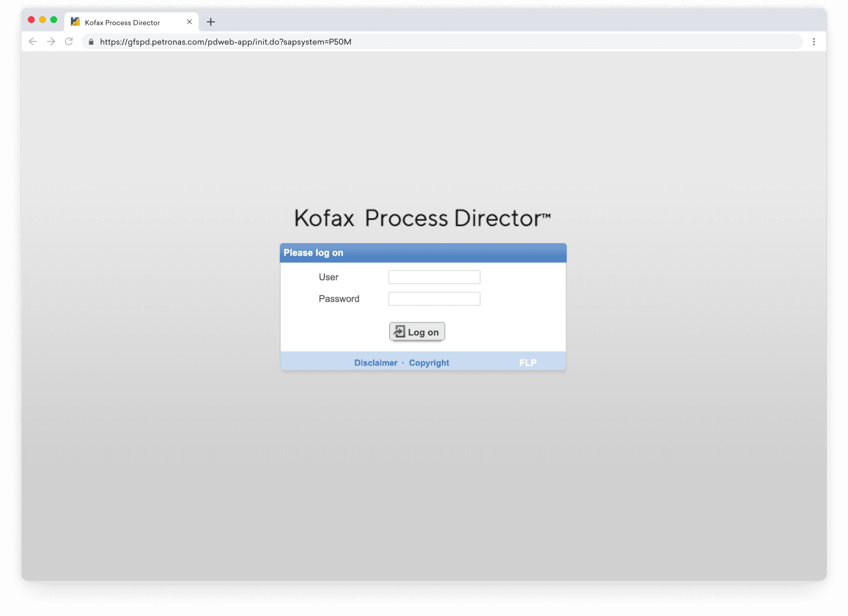This screenshot has width=848, height=616.
Task: Click the green maximize window button
Action: (x=54, y=20)
